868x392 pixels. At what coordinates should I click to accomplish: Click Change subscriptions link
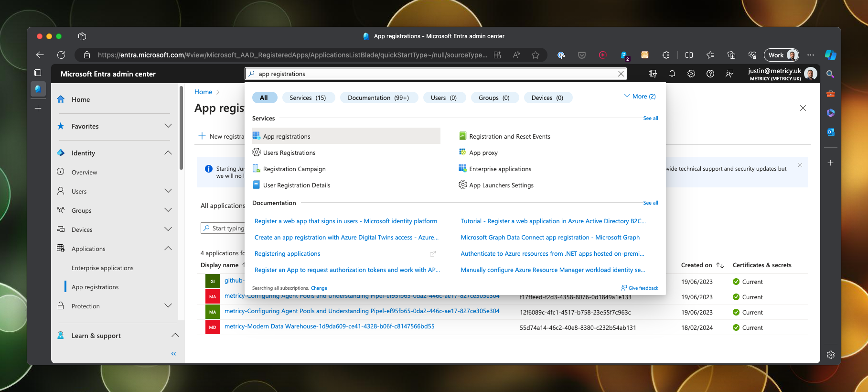click(x=319, y=288)
